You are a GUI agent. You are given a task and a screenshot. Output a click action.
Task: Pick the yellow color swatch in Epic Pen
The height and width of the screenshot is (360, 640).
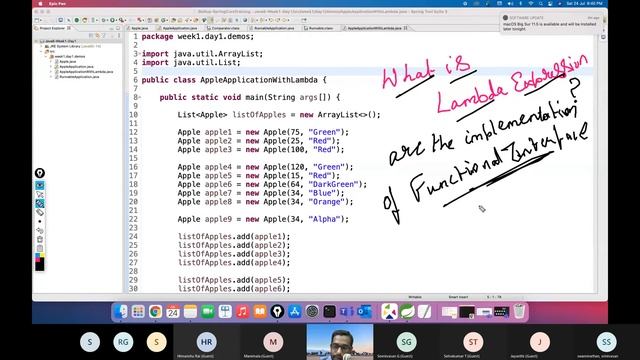pyautogui.click(x=42, y=256)
